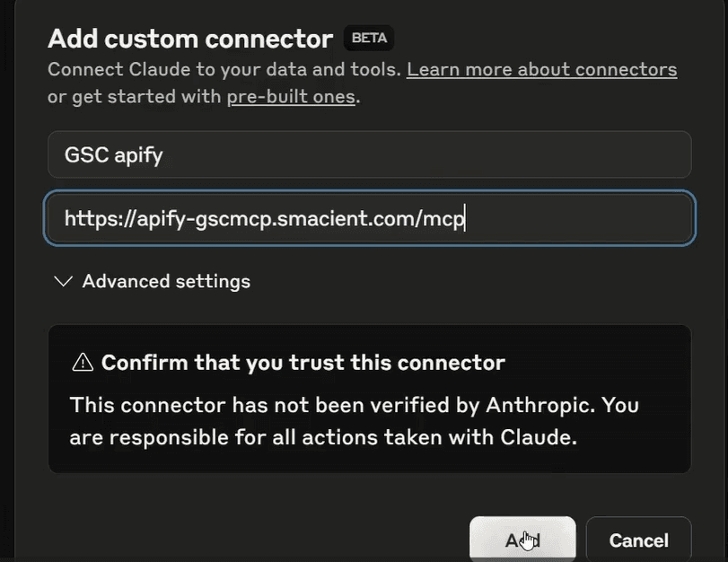Viewport: 728px width, 562px height.
Task: Click the Advanced settings label
Action: 166,281
